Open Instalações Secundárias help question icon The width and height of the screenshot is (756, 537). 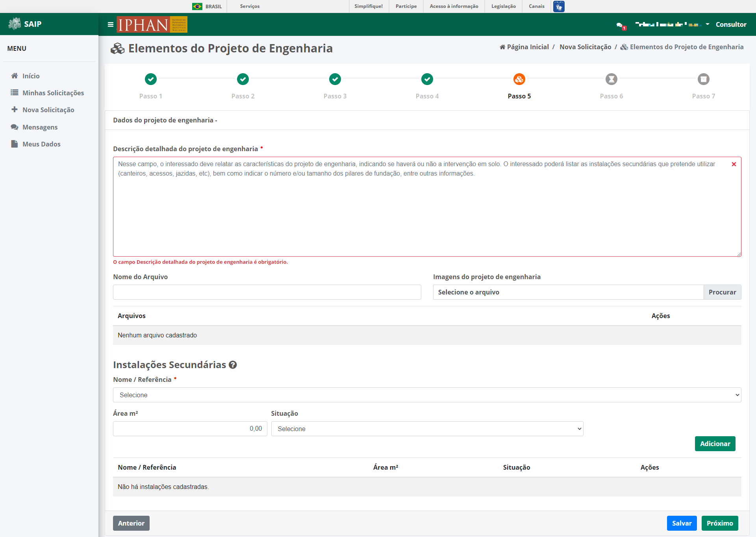coord(233,365)
